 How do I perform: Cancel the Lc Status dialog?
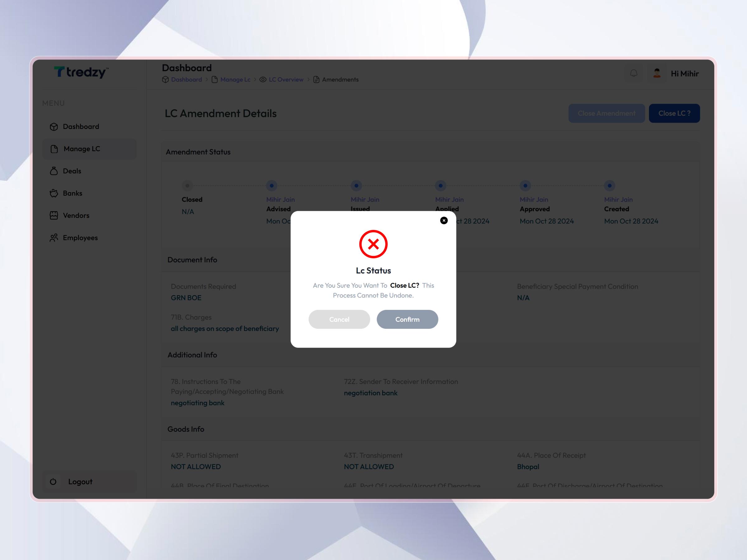(x=339, y=319)
